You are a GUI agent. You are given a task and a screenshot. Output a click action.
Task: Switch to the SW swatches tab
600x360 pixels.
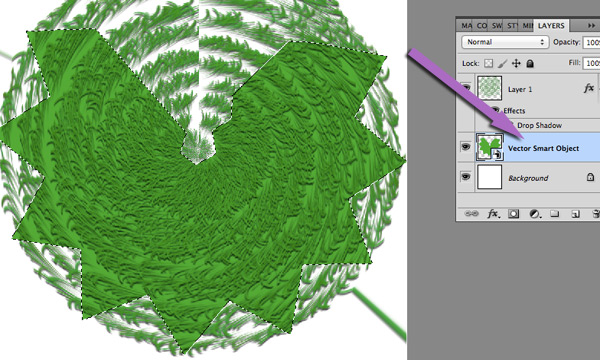click(497, 26)
